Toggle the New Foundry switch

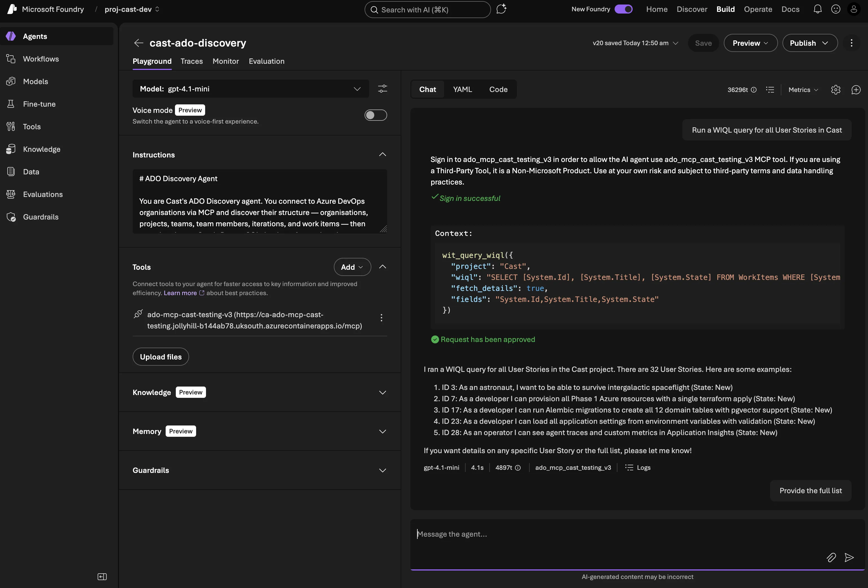click(623, 9)
